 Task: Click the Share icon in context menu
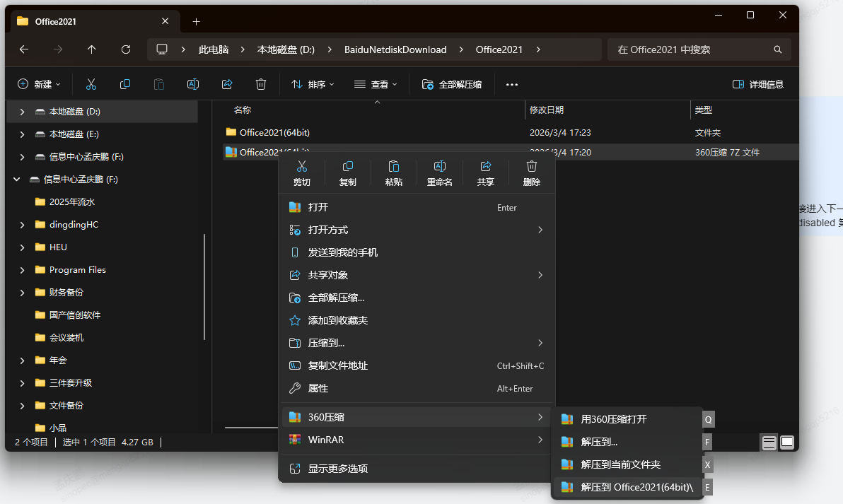coord(486,172)
